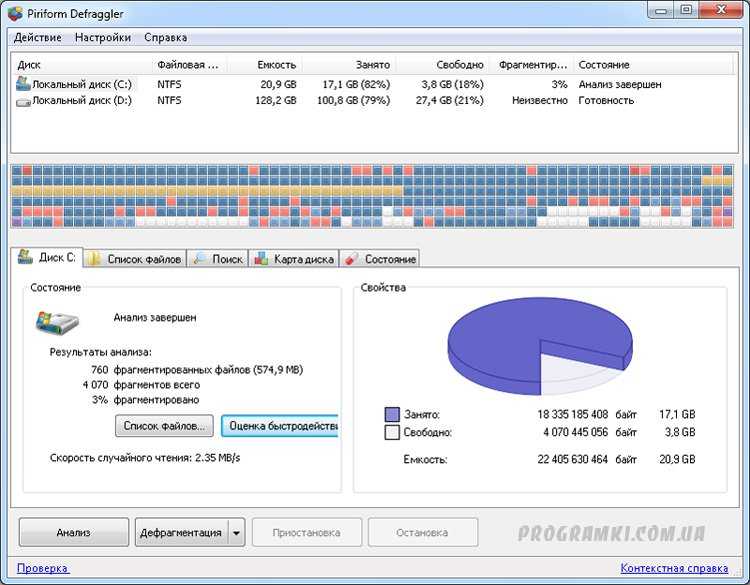This screenshot has height=585, width=750.
Task: Click the Неизвестно fragmentation cell
Action: pos(540,100)
